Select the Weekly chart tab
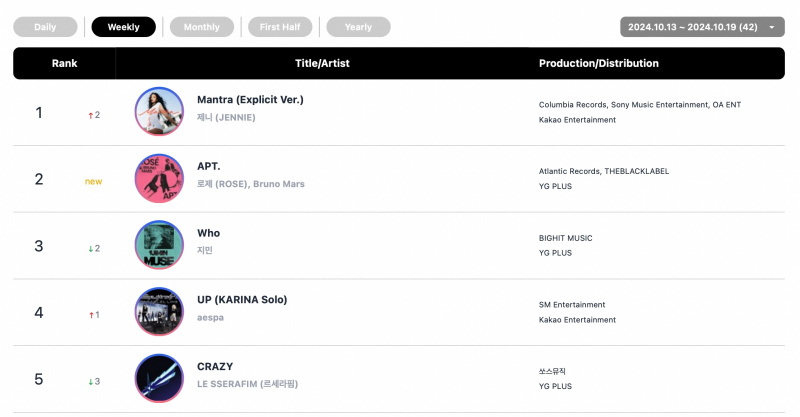Screen dimensions: 800x417 [123, 27]
